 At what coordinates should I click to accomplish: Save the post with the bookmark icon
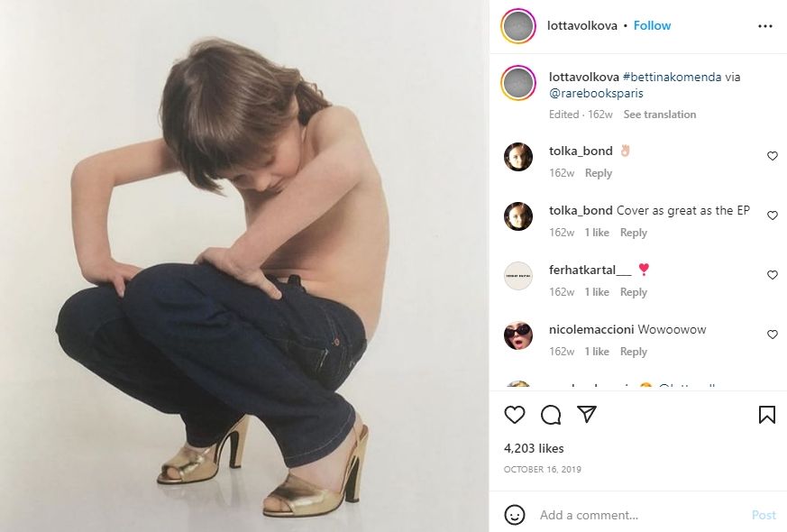point(766,415)
